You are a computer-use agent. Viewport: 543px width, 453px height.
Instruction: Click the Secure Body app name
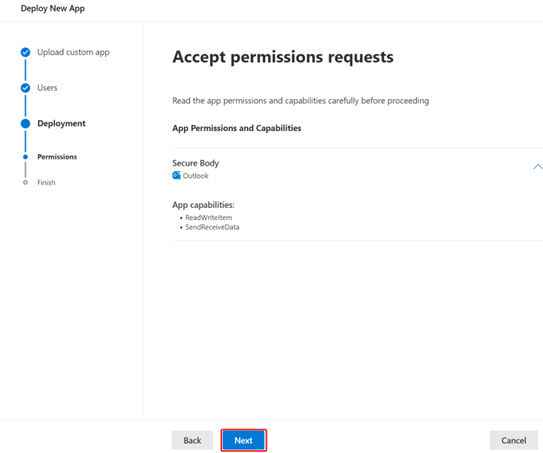pyautogui.click(x=196, y=163)
